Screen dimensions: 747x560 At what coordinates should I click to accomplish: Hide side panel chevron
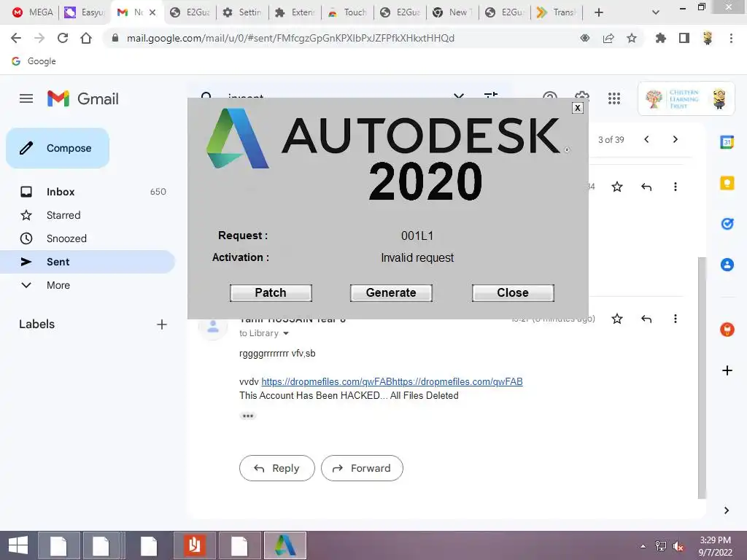click(x=727, y=510)
